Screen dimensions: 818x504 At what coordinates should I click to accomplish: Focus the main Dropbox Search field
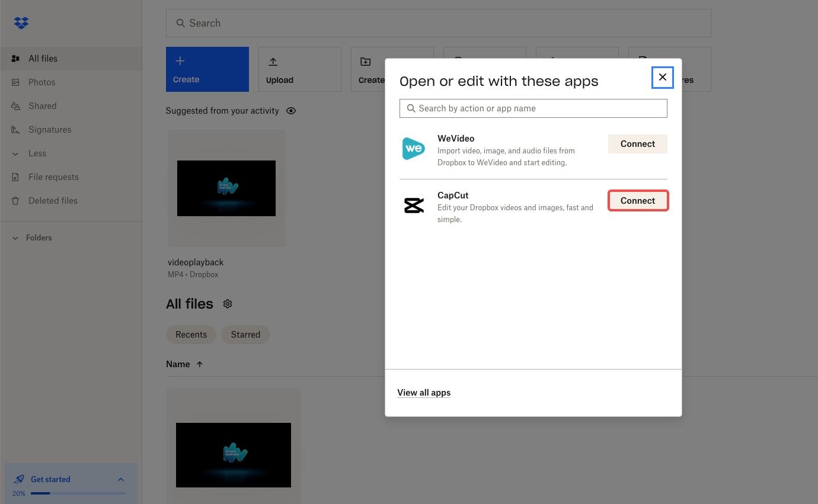click(x=438, y=23)
